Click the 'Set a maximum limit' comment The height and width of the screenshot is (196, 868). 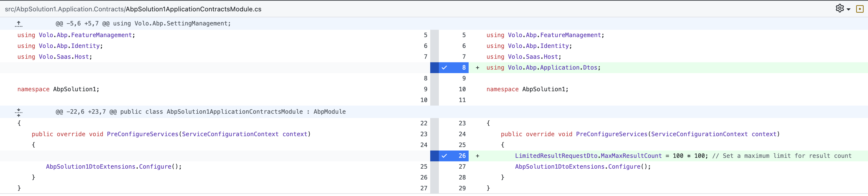click(x=782, y=156)
